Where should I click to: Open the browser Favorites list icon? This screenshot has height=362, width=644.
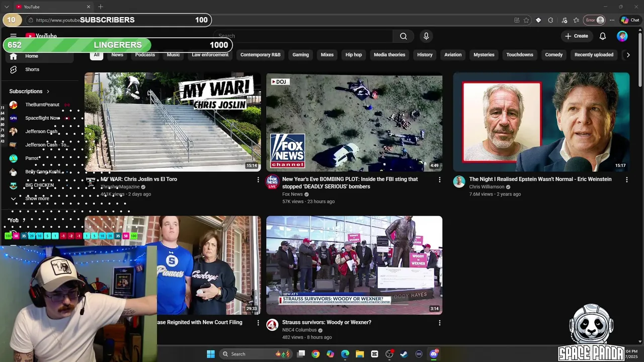[x=576, y=20]
